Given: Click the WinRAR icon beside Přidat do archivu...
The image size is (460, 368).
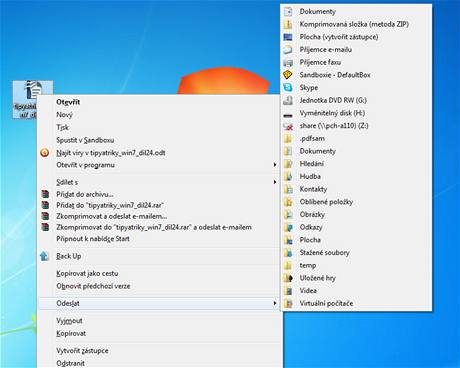Looking at the screenshot, I should click(45, 194).
